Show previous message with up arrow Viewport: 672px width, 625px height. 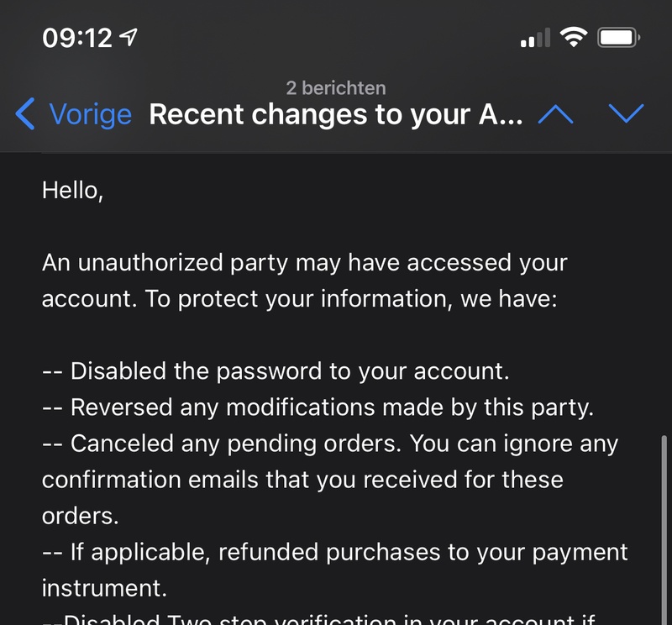tap(555, 114)
